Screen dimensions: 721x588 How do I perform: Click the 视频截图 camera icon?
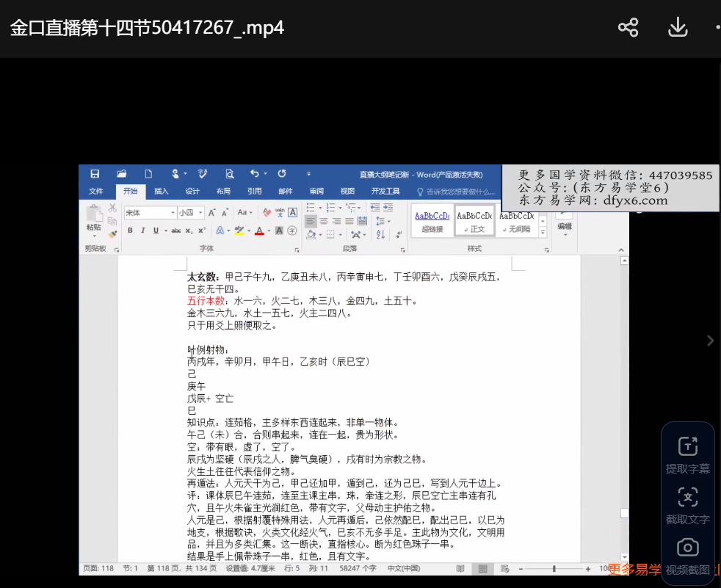pos(687,548)
